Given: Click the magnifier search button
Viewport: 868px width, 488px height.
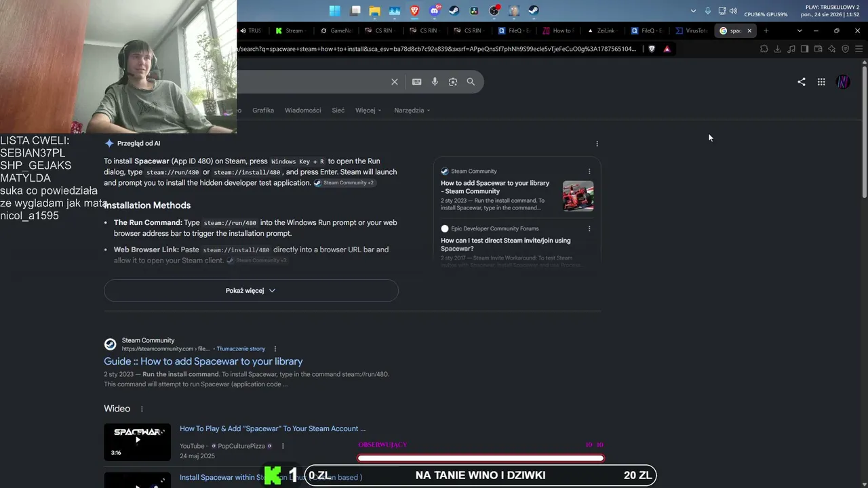Looking at the screenshot, I should pyautogui.click(x=471, y=82).
